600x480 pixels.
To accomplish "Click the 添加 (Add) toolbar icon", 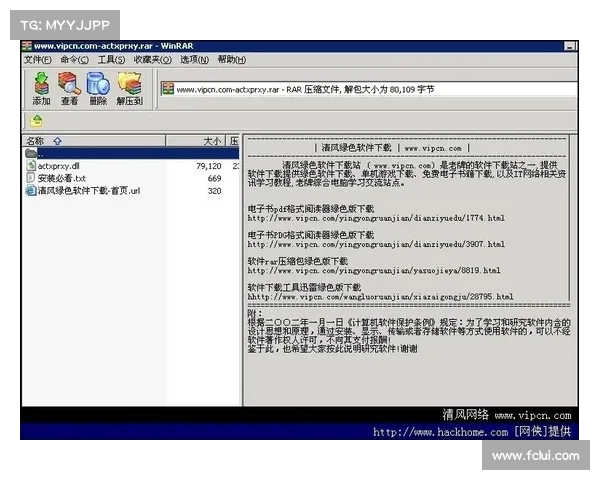I will pyautogui.click(x=41, y=89).
